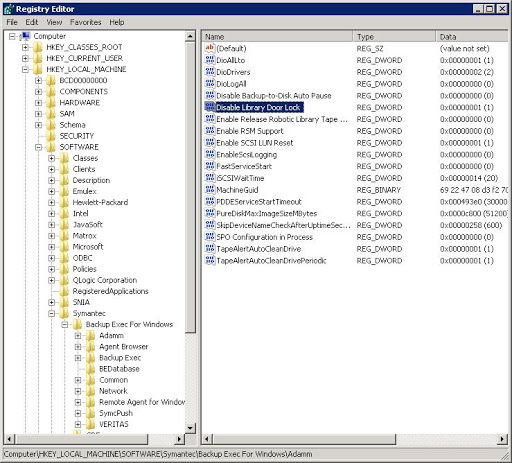Select the RegisteredApplications key

110,291
